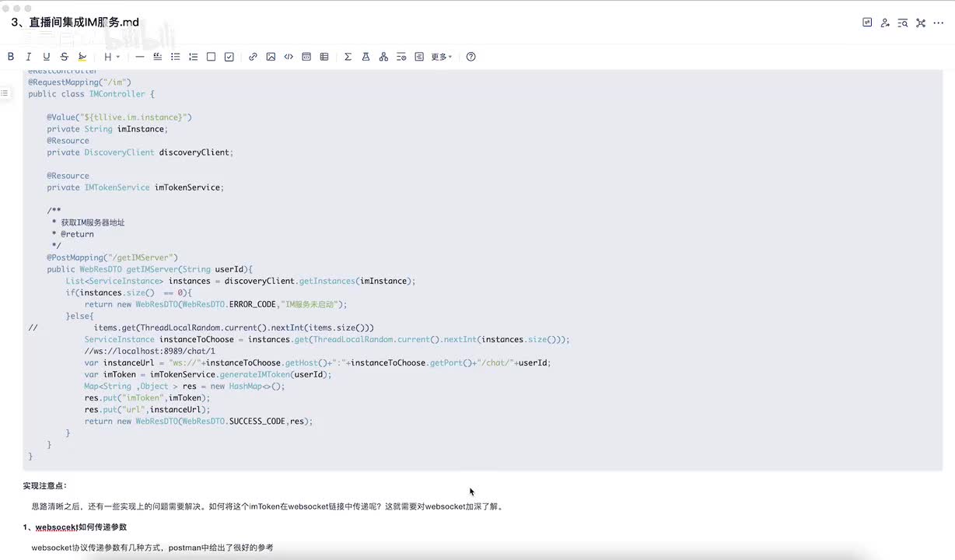
Task: Toggle italic formatting
Action: (x=29, y=57)
